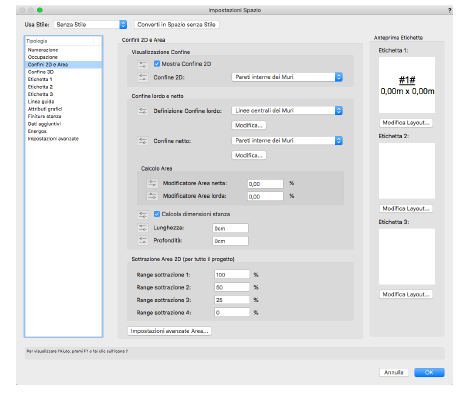Viewport: 468px width, 398px height.
Task: Select Attributi grafici in the list
Action: pos(63,109)
